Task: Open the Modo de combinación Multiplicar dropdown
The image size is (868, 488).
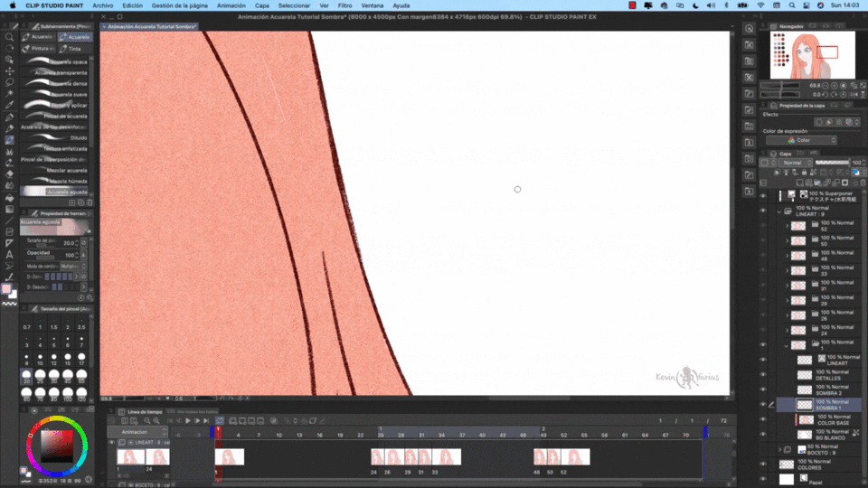Action: 72,266
